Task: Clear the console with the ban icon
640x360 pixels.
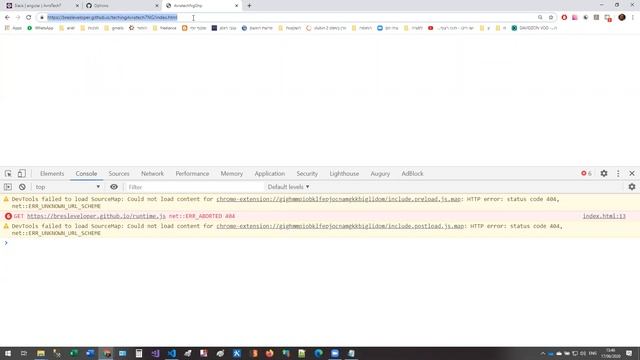Action: click(22, 187)
